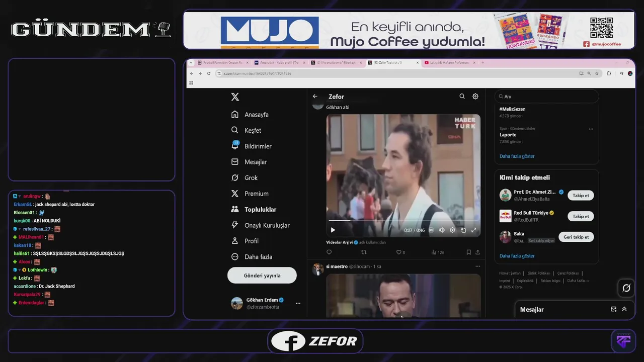Like the post with 8 likes
The width and height of the screenshot is (644, 362).
coord(400,252)
